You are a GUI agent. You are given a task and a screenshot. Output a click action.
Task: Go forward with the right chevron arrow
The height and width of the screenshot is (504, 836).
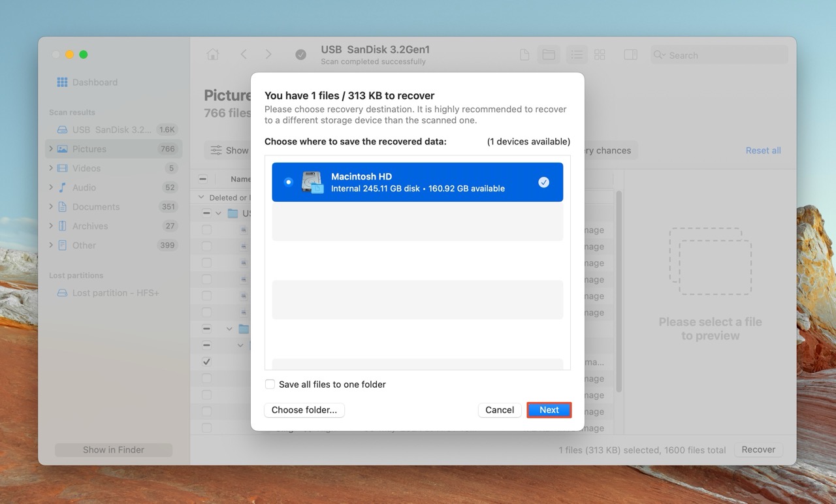(x=268, y=55)
